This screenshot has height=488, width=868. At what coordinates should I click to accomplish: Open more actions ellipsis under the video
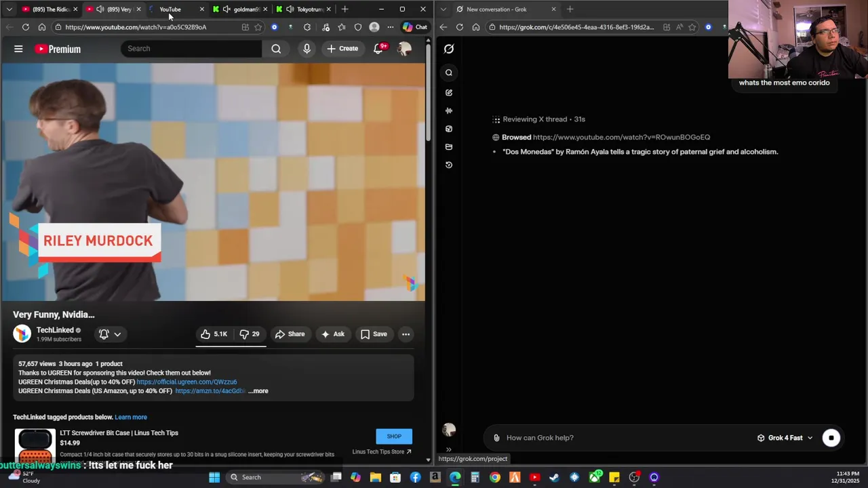(406, 334)
